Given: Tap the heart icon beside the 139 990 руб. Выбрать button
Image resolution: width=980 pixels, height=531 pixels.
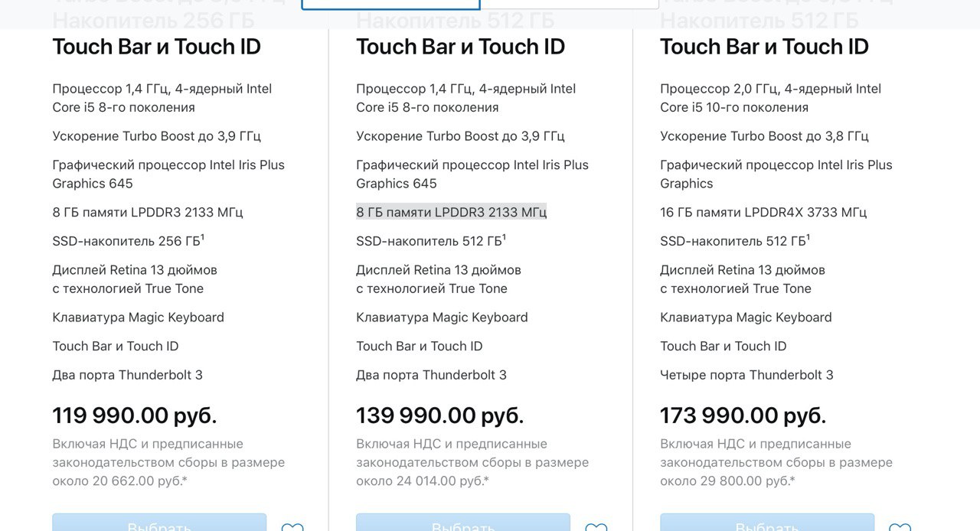Looking at the screenshot, I should 596,527.
